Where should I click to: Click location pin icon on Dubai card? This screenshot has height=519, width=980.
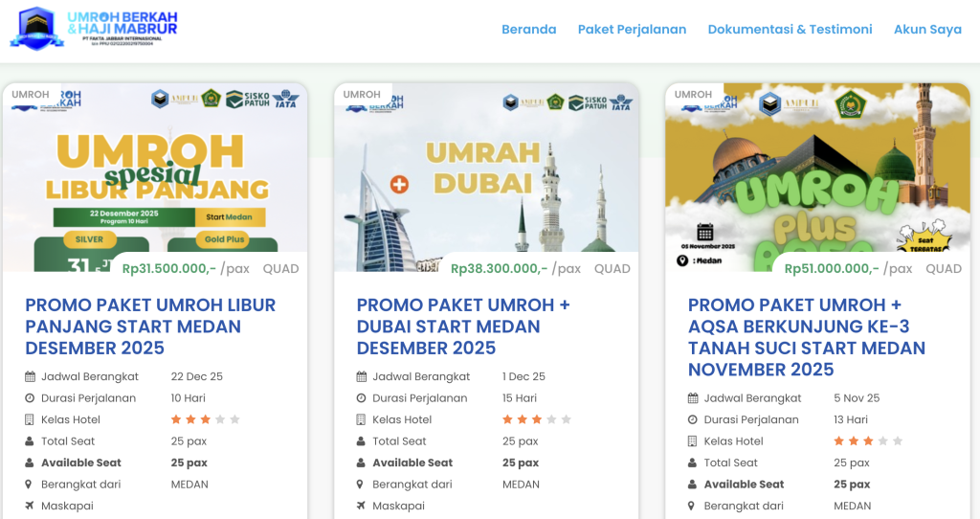click(x=360, y=485)
